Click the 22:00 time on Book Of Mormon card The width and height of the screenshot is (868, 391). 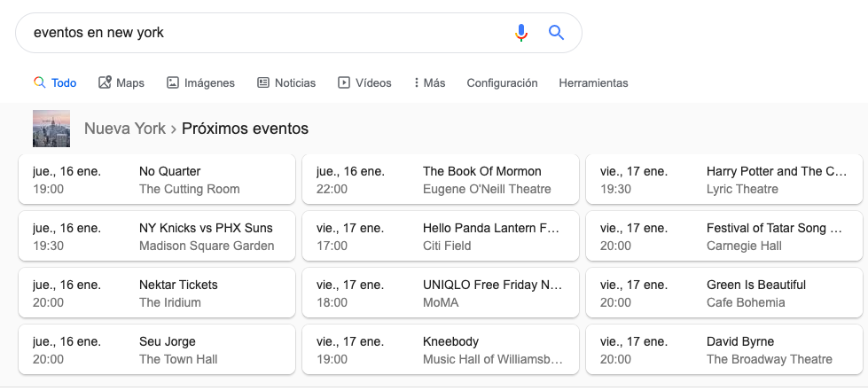coord(332,189)
